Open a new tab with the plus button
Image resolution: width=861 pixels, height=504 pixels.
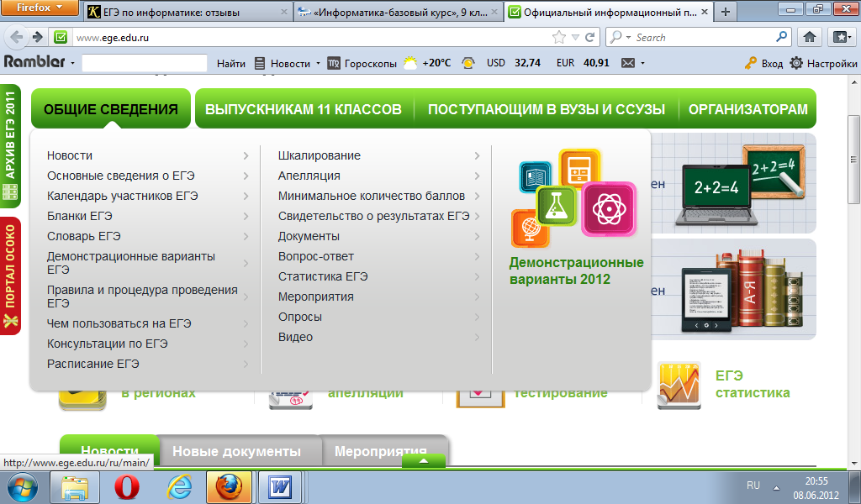[726, 12]
